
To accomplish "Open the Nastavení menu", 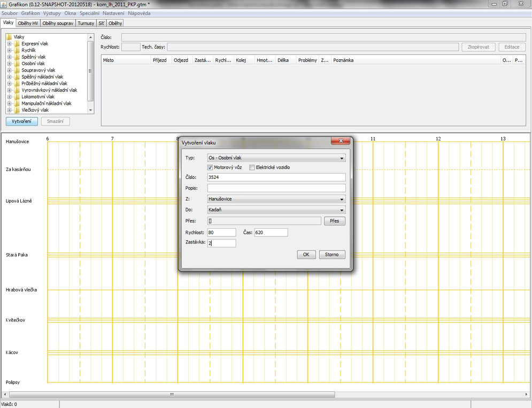I will [x=114, y=13].
